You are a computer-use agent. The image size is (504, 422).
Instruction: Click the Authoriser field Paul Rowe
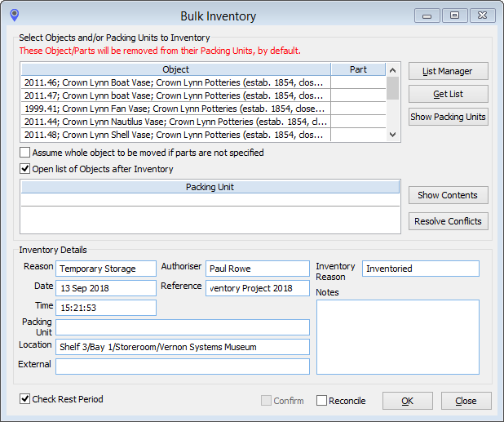258,269
